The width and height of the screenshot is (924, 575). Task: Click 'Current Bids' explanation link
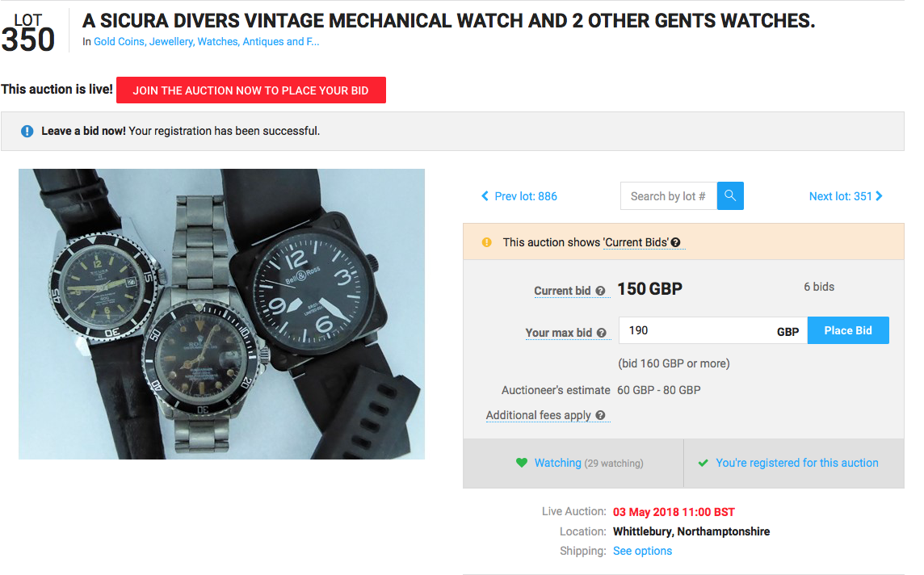tap(636, 242)
